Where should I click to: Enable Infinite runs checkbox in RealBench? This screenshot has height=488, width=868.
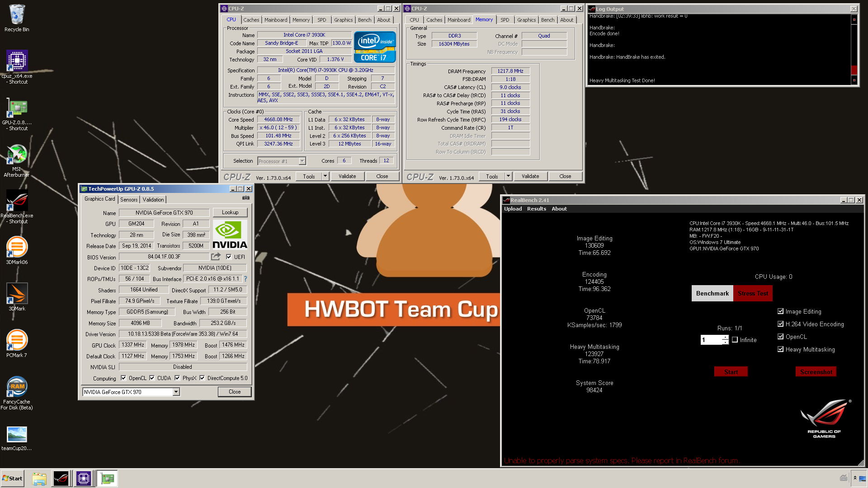tap(735, 340)
